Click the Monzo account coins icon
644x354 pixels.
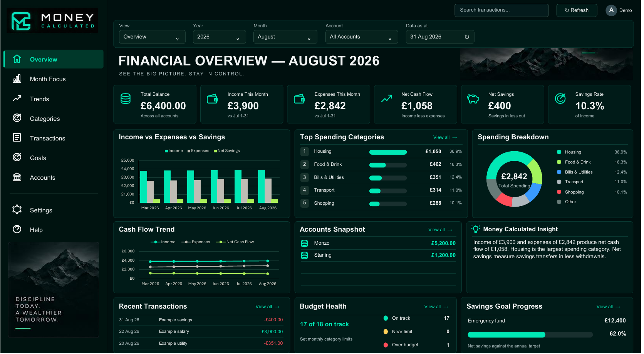304,243
